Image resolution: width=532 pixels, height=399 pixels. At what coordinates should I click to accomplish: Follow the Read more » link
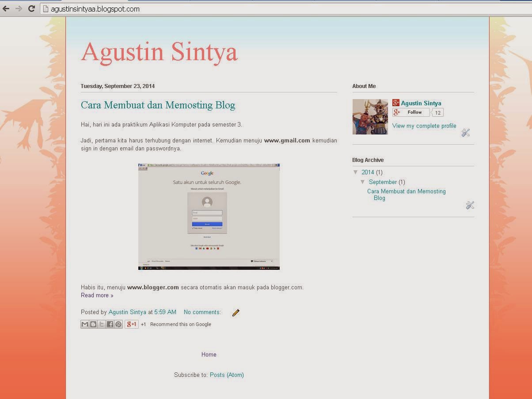pos(97,295)
